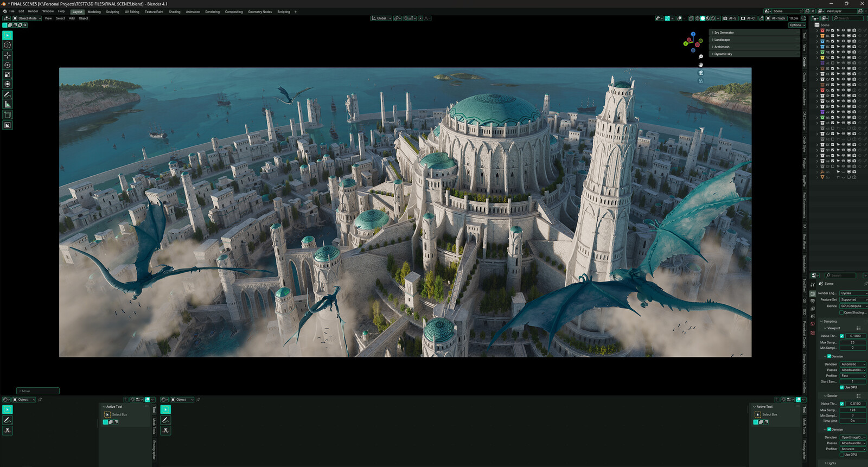
Task: Expand the Landscape panel
Action: 754,40
